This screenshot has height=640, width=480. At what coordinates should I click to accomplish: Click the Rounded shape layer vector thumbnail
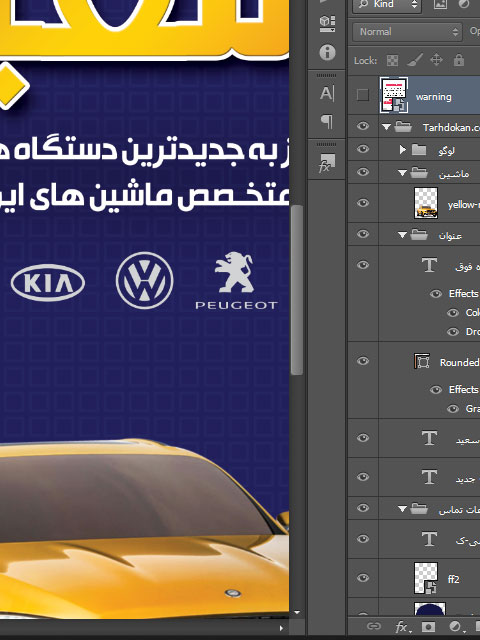pyautogui.click(x=422, y=362)
